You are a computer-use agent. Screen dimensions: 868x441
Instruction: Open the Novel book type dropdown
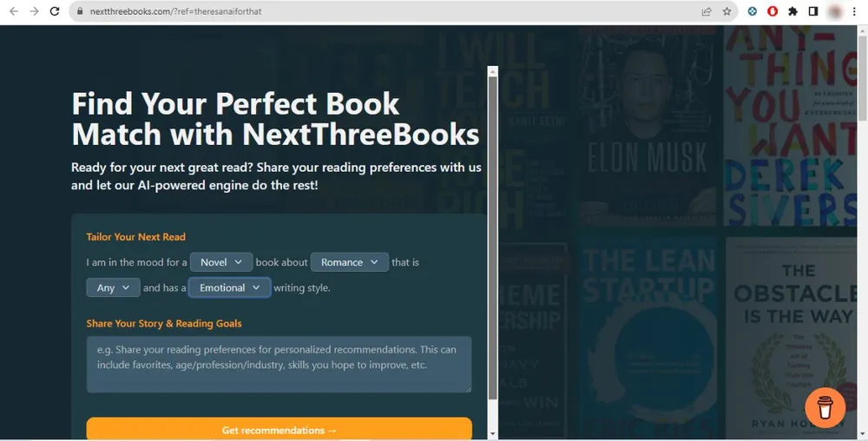pyautogui.click(x=221, y=262)
